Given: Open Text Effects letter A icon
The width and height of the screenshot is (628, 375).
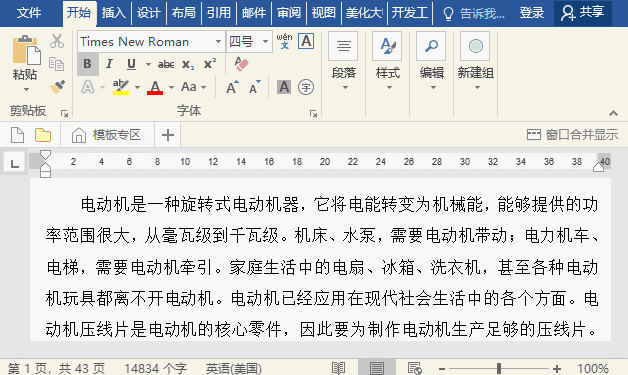Looking at the screenshot, I should click(x=88, y=87).
